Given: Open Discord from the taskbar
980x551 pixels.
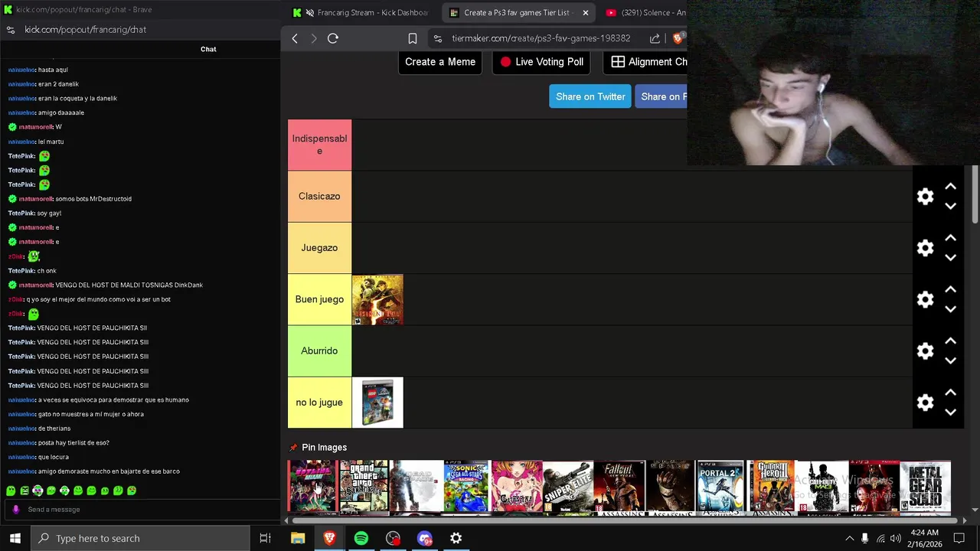Looking at the screenshot, I should [425, 539].
